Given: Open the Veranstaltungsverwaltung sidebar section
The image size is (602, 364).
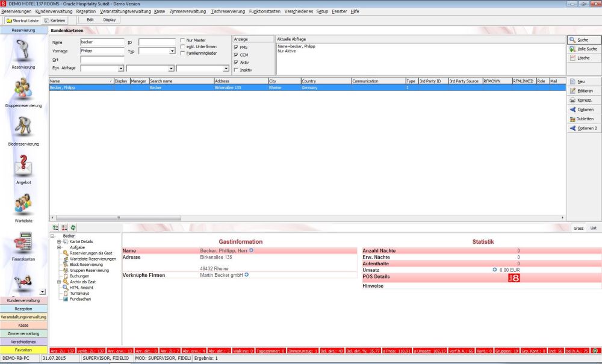Looking at the screenshot, I should tap(23, 317).
